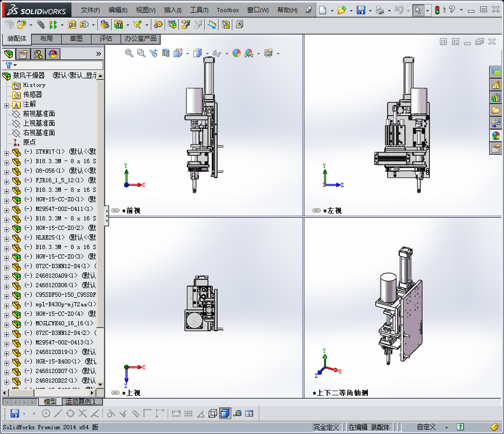Switch to the 评估 tab

[106, 39]
